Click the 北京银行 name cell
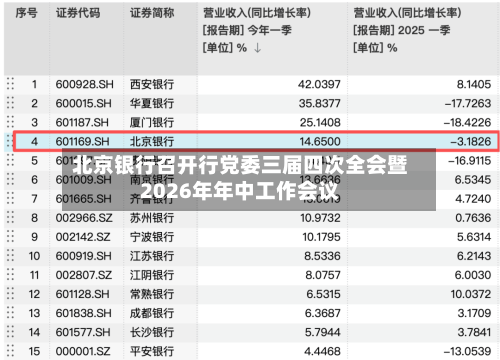 (152, 141)
